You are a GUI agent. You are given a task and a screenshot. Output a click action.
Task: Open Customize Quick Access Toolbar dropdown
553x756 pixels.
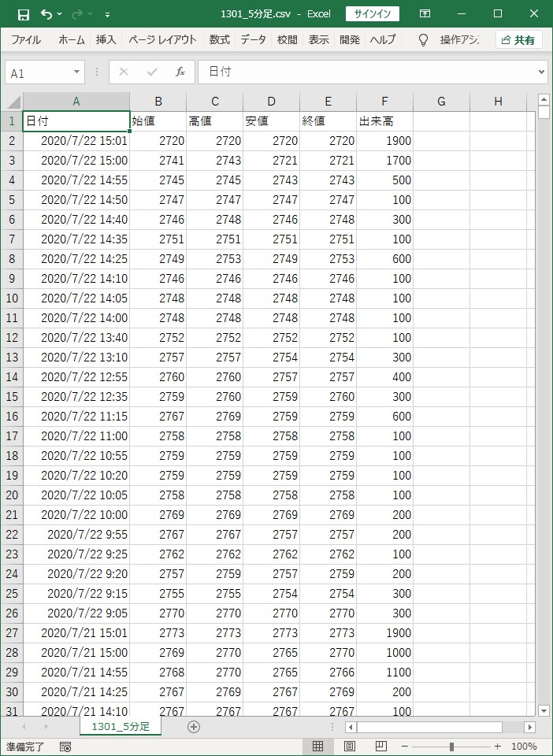pyautogui.click(x=107, y=14)
